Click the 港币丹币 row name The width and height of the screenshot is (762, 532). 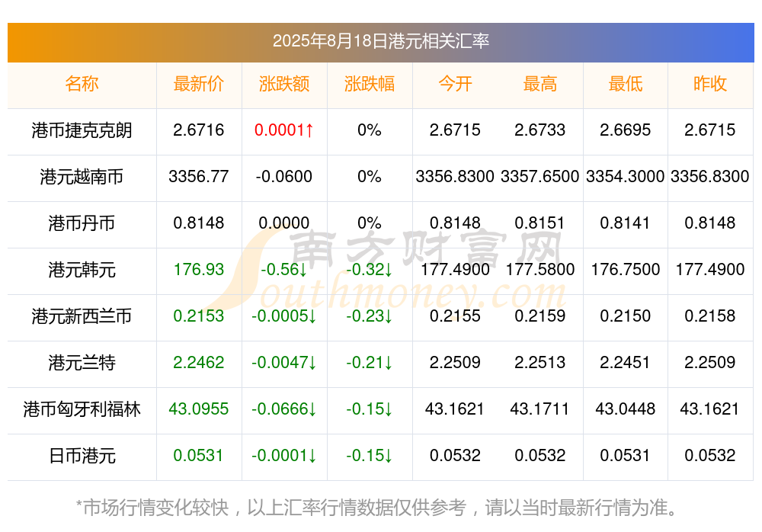click(82, 223)
